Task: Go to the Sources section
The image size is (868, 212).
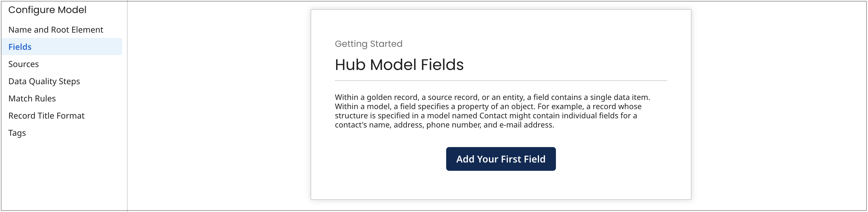Action: pyautogui.click(x=24, y=64)
